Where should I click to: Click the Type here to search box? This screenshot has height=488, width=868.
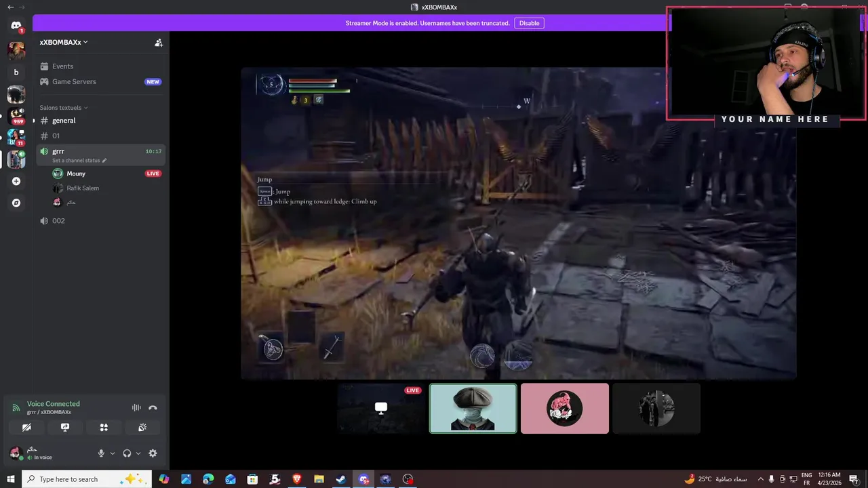click(x=87, y=479)
